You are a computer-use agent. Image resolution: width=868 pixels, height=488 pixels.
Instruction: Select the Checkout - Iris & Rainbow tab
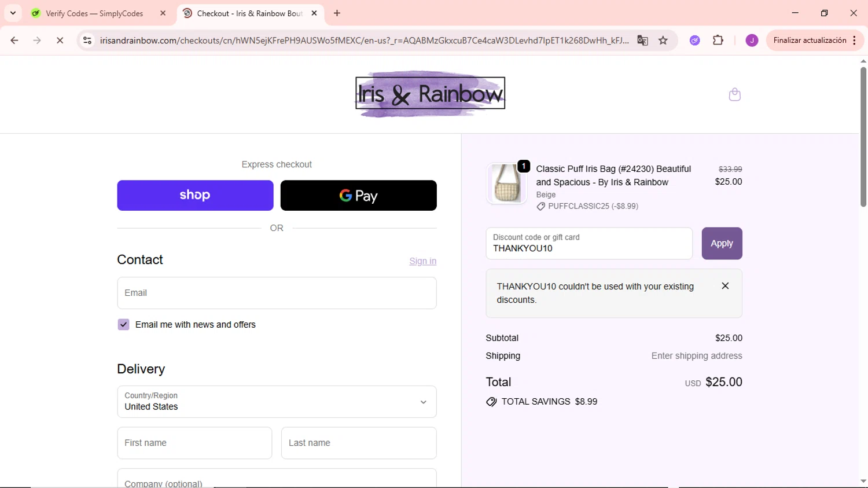click(x=249, y=13)
